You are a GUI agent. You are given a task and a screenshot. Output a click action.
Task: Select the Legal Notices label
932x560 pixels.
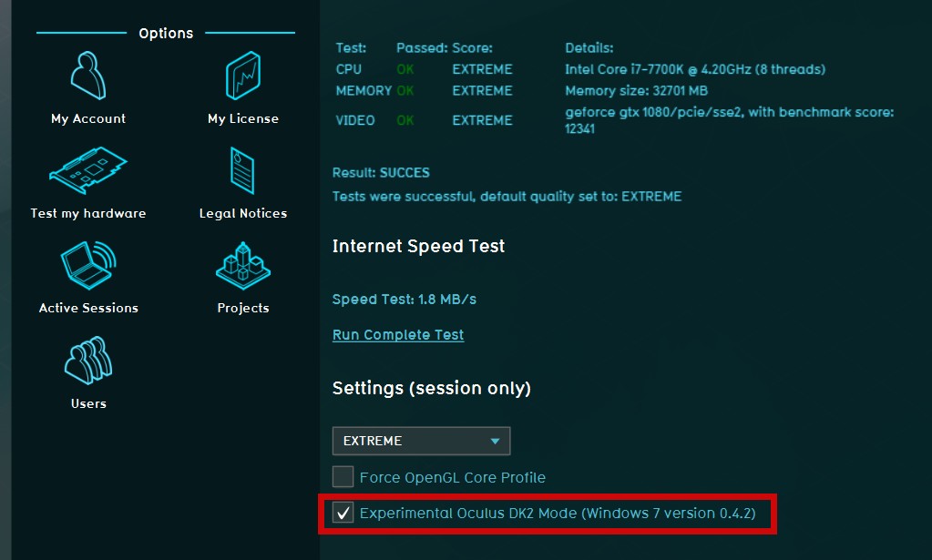(x=242, y=213)
